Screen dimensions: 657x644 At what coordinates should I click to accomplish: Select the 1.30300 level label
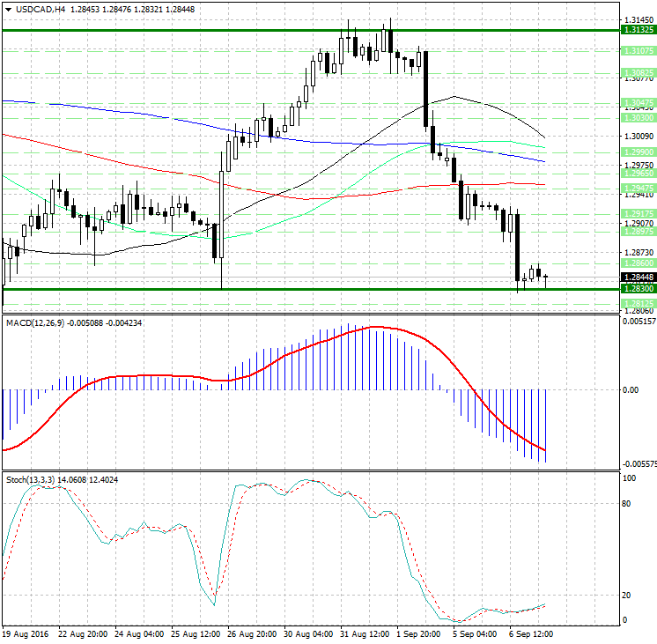tap(637, 117)
